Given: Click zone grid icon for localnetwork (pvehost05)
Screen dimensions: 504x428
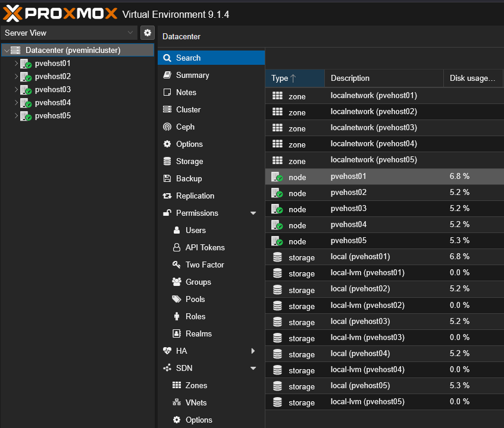Looking at the screenshot, I should click(x=277, y=160).
